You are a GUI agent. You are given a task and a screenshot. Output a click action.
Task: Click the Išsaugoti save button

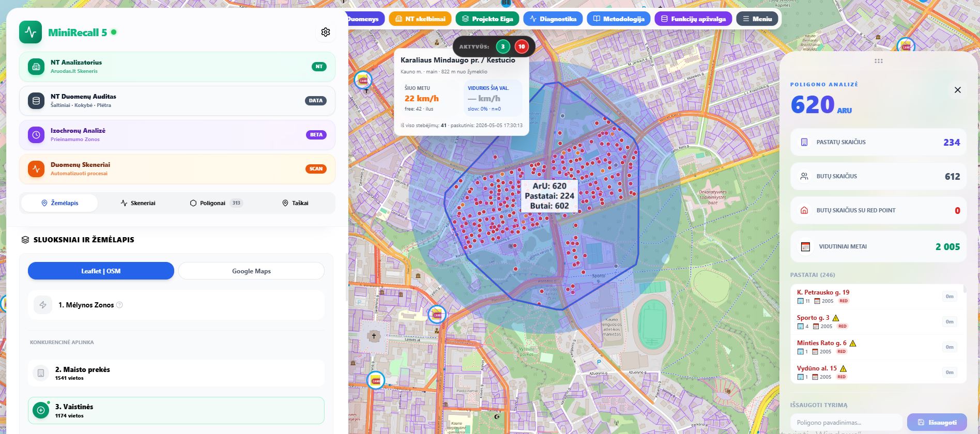click(x=937, y=422)
